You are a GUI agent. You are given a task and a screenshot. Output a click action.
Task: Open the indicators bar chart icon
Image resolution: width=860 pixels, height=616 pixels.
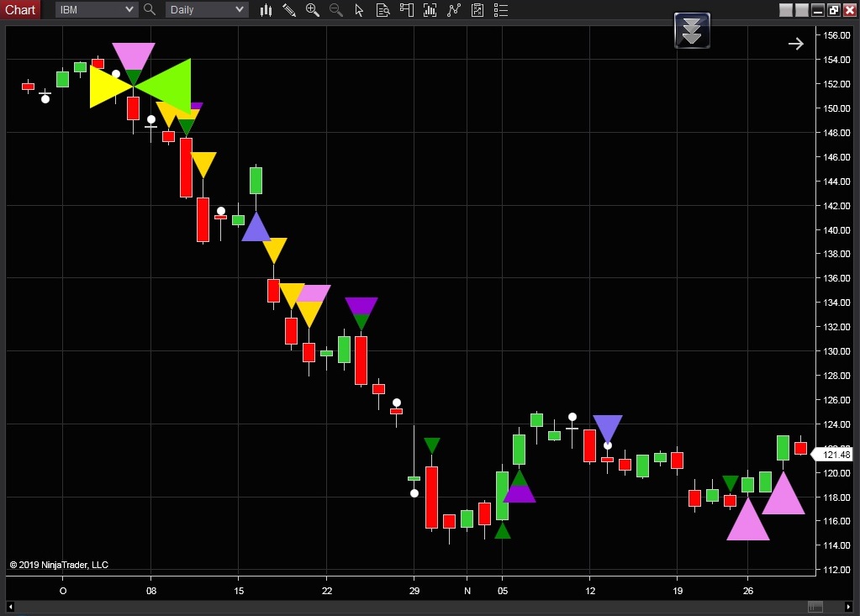click(430, 10)
